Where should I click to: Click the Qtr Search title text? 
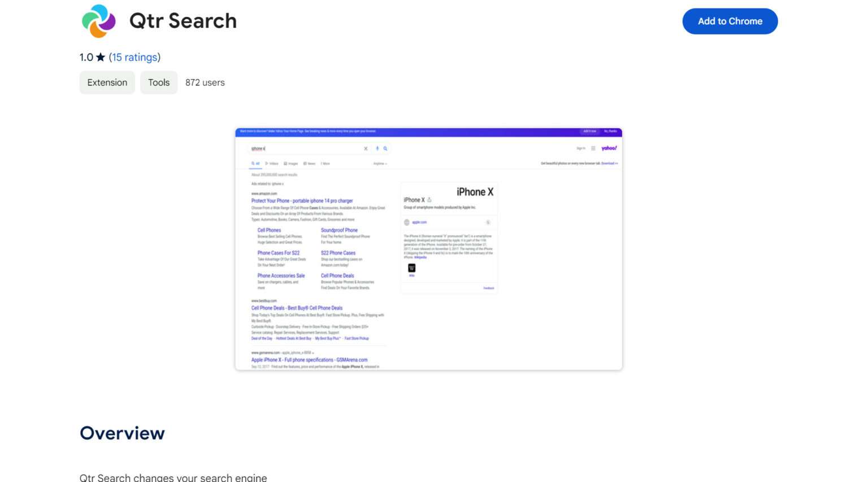(183, 21)
